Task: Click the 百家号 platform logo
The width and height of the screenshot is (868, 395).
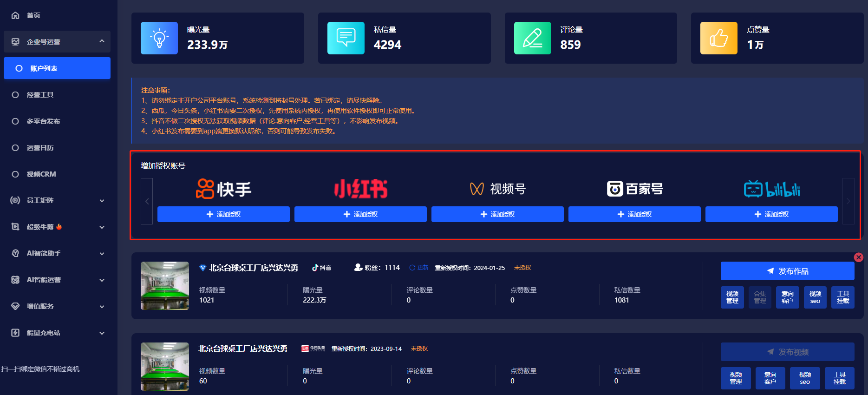Action: [635, 189]
